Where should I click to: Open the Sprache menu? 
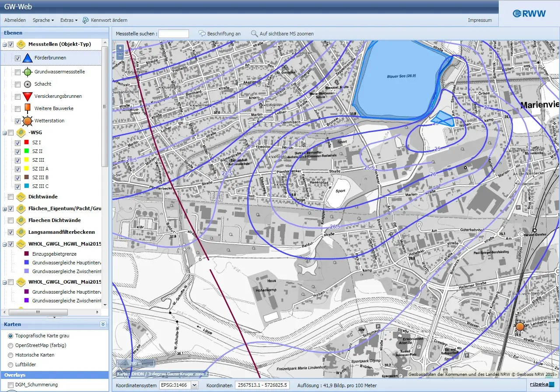click(43, 20)
